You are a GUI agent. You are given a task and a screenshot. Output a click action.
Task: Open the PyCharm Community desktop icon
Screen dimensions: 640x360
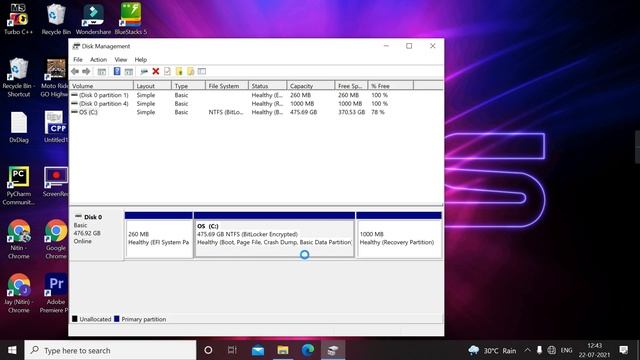pos(18,186)
